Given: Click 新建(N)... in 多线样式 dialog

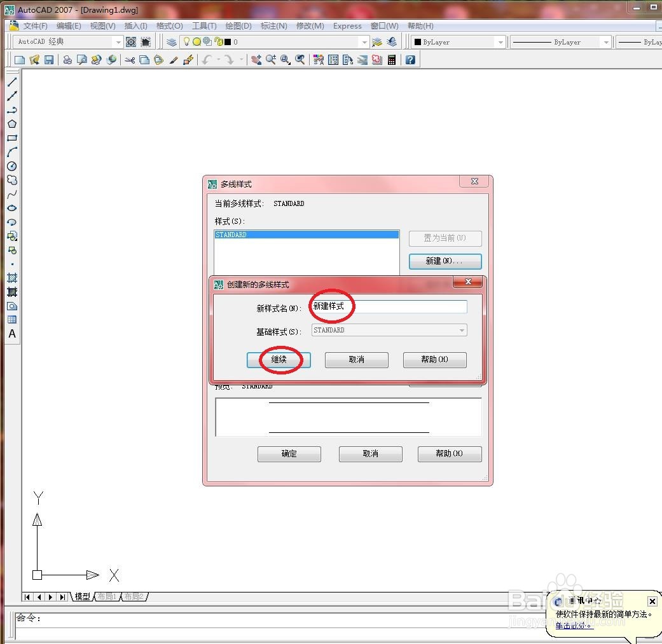Looking at the screenshot, I should (445, 261).
